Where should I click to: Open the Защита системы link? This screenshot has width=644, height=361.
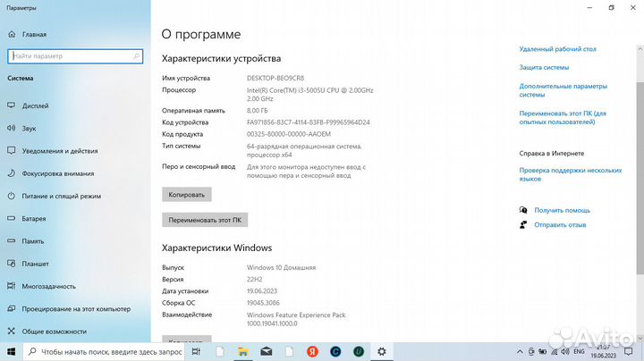(x=544, y=67)
